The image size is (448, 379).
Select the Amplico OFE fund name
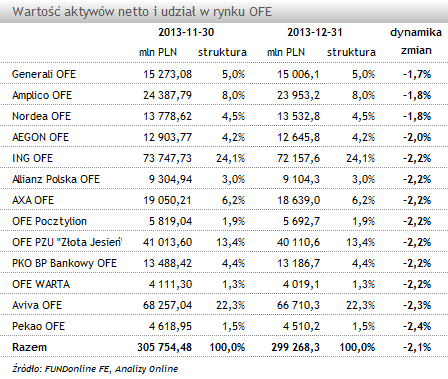coord(42,95)
